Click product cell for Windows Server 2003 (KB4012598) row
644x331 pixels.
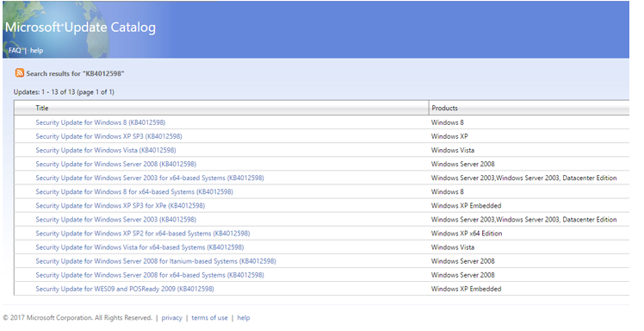(523, 220)
